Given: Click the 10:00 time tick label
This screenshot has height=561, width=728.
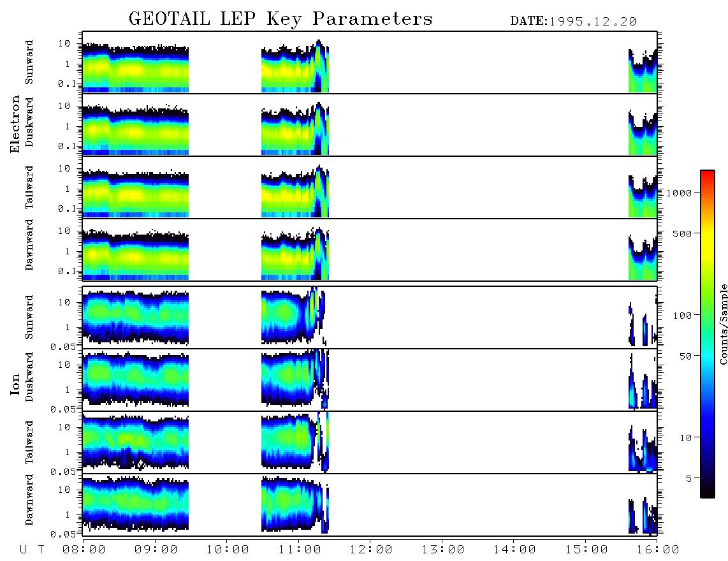Looking at the screenshot, I should coord(228,550).
